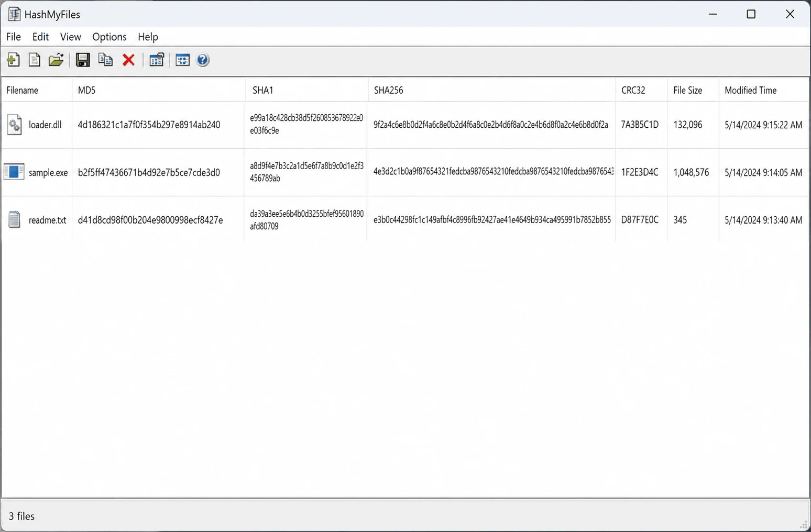This screenshot has width=811, height=532.
Task: Click the sample.exe file icon
Action: click(14, 172)
